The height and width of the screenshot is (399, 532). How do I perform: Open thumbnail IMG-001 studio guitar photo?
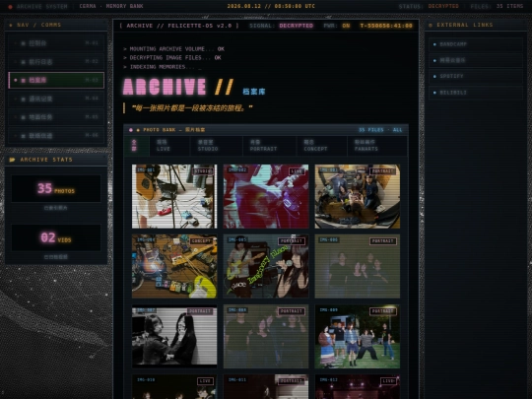coord(174,196)
